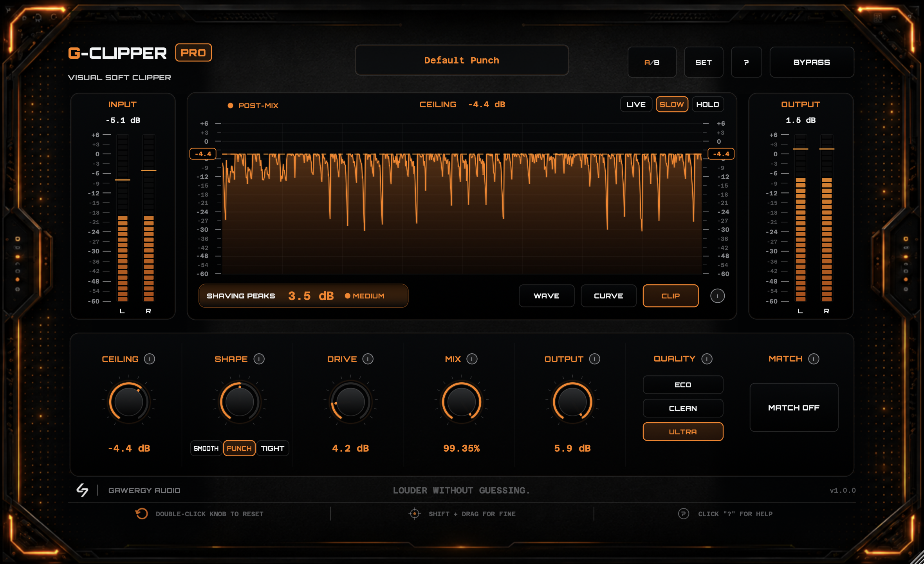Click the display info icon beside CLIP
Viewport: 924px width, 564px height.
pos(717,296)
